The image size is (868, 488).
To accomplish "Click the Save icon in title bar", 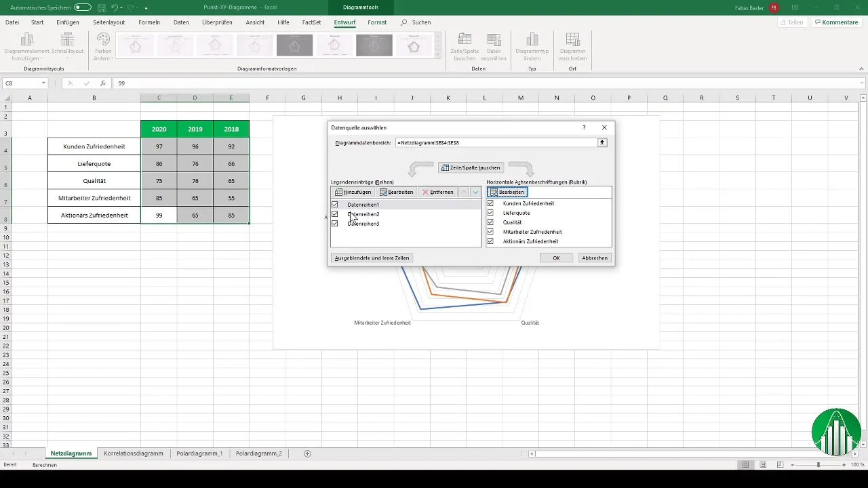I will coord(101,7).
